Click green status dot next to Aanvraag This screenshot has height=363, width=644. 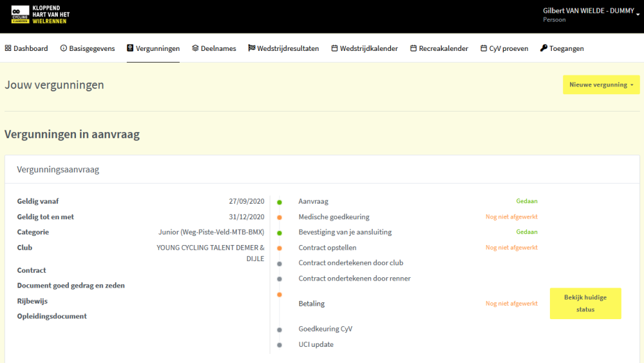pos(279,202)
